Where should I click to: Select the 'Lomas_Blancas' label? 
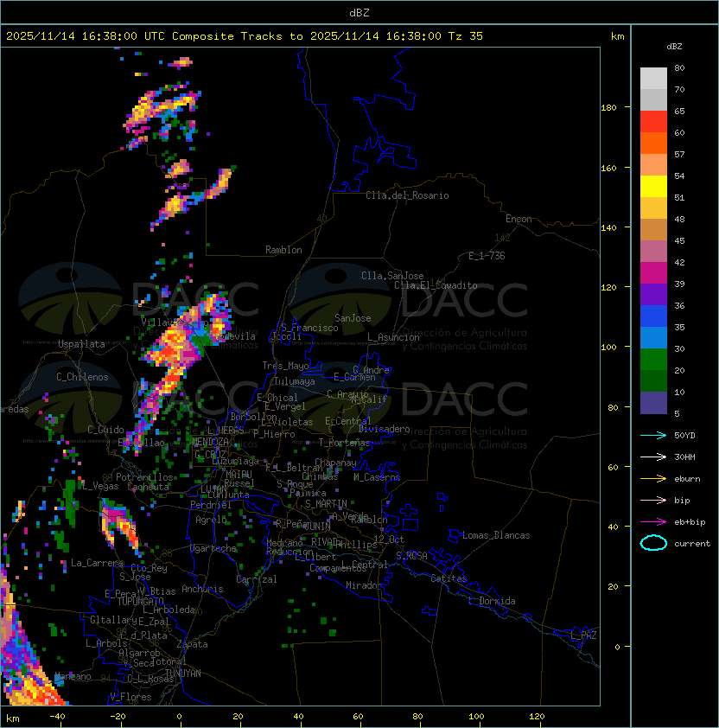coord(496,535)
